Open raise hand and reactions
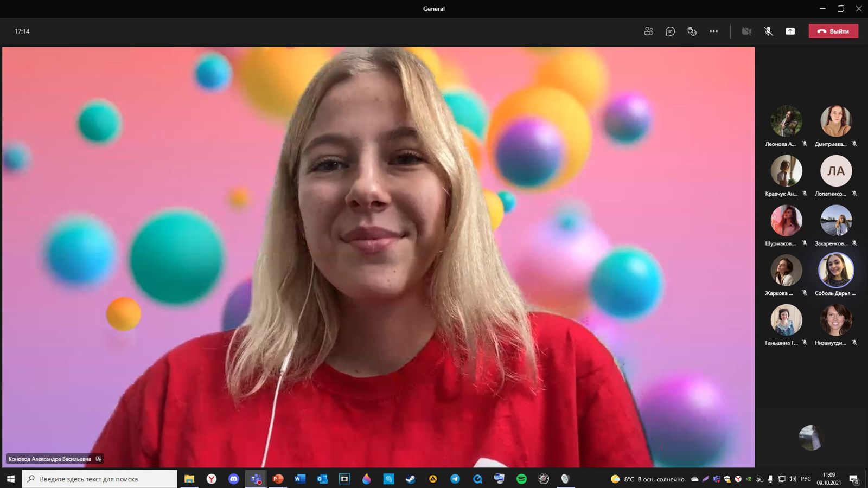The height and width of the screenshot is (488, 868). click(x=692, y=31)
